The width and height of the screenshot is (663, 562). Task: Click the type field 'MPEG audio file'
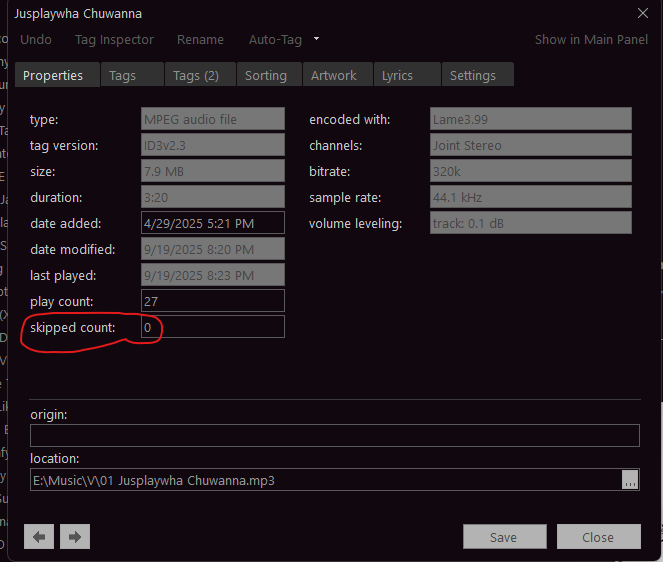coord(213,119)
